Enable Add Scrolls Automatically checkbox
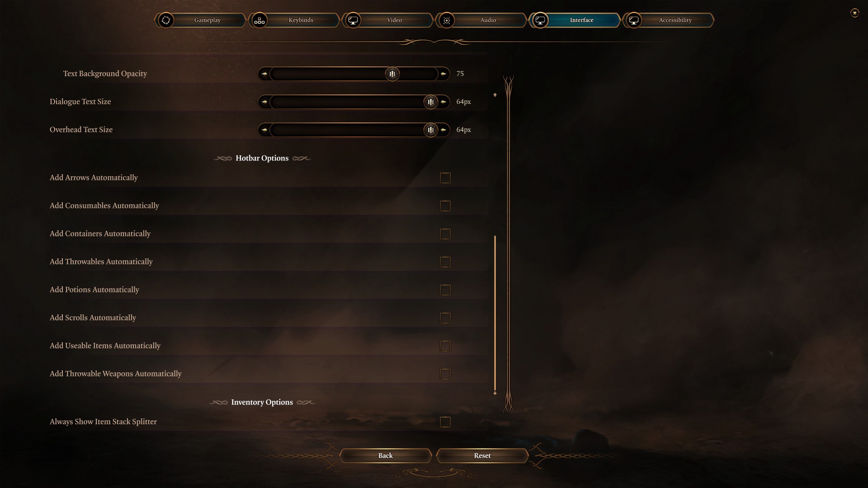 point(445,318)
